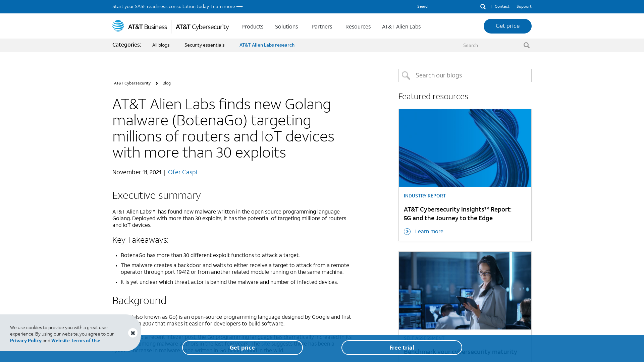
Task: Click the AT&T Cybersecurity breadcrumb link
Action: [132, 83]
